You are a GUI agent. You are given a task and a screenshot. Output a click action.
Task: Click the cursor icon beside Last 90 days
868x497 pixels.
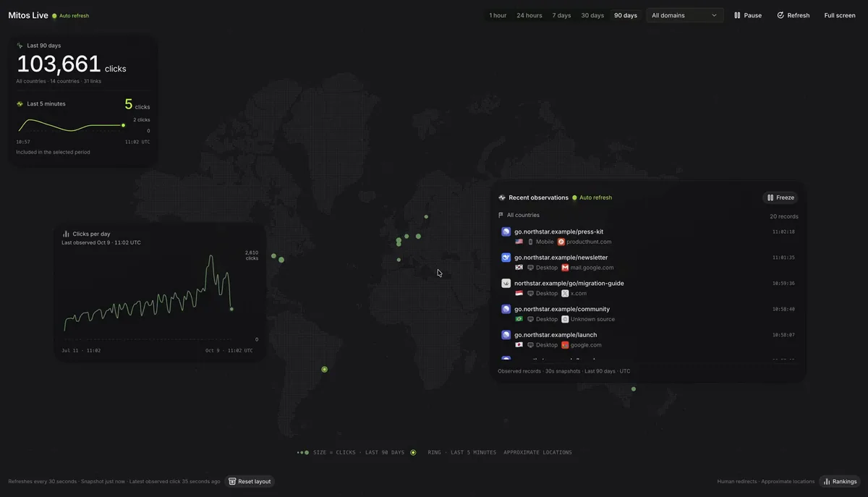[20, 46]
